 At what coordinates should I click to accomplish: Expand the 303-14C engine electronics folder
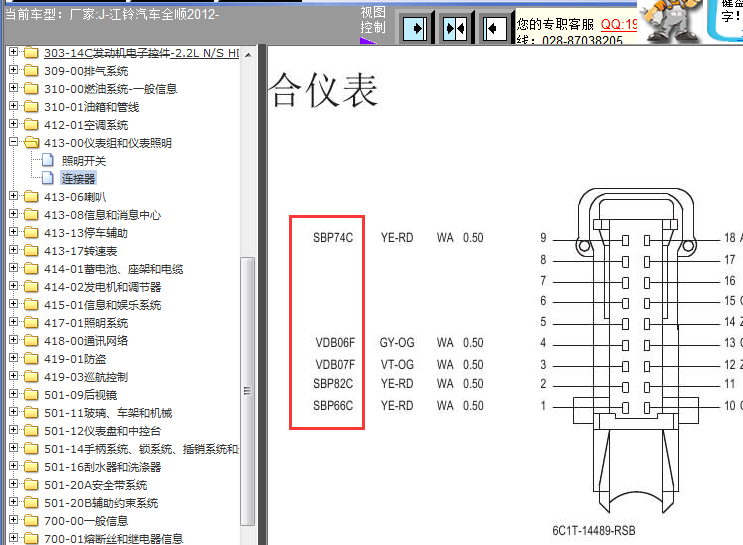coord(13,52)
